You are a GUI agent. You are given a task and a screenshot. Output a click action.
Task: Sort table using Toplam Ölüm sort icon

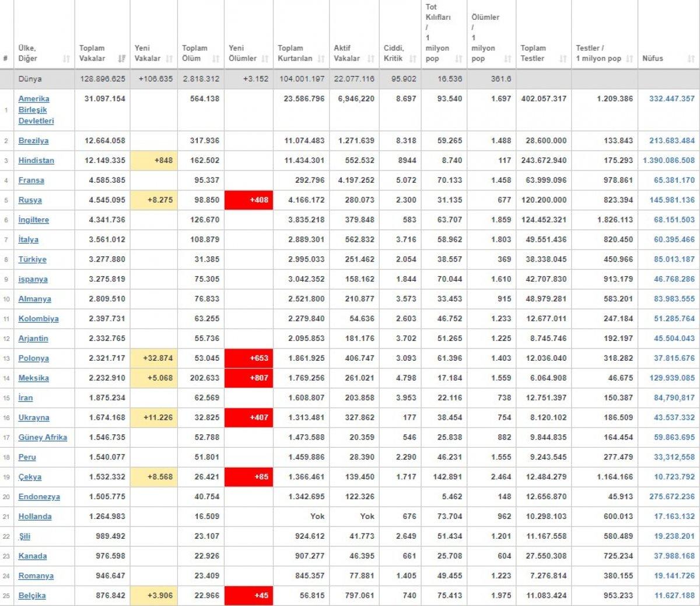pyautogui.click(x=216, y=58)
